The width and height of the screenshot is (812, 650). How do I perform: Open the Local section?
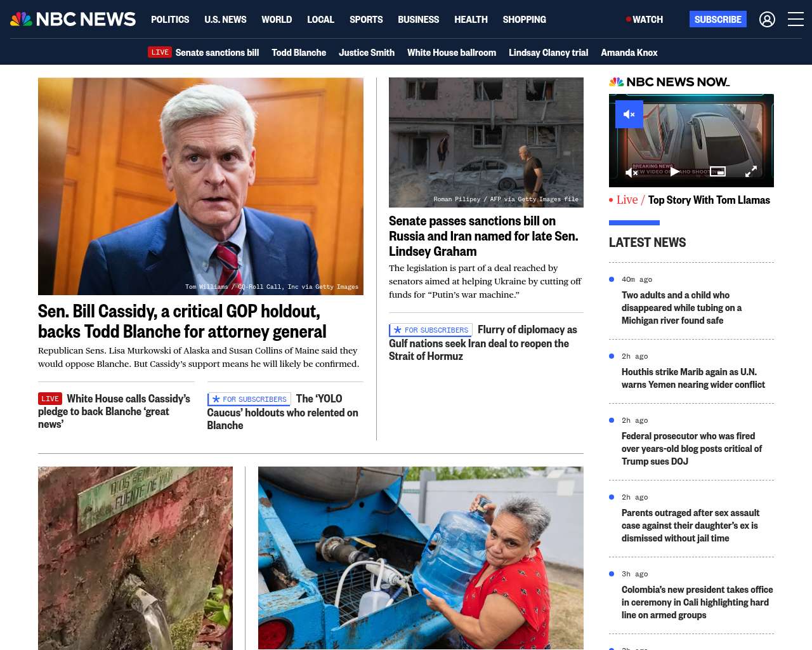(320, 20)
